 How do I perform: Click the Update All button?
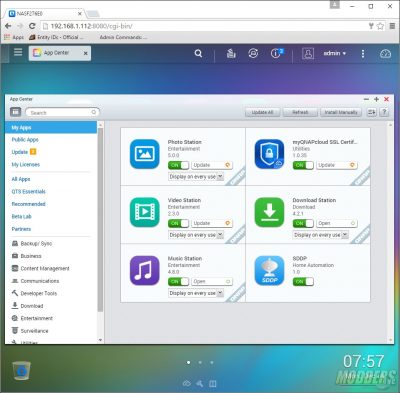(x=262, y=112)
